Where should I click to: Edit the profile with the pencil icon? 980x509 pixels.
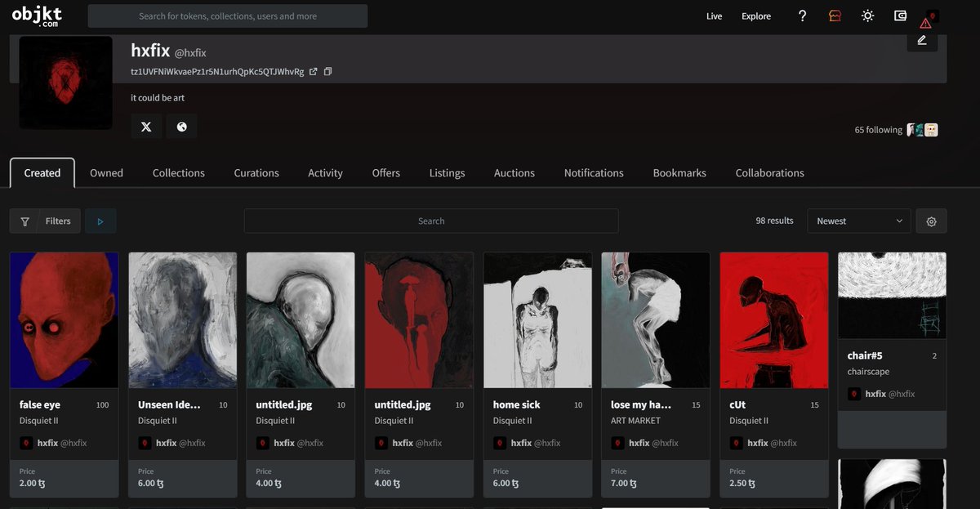point(921,41)
